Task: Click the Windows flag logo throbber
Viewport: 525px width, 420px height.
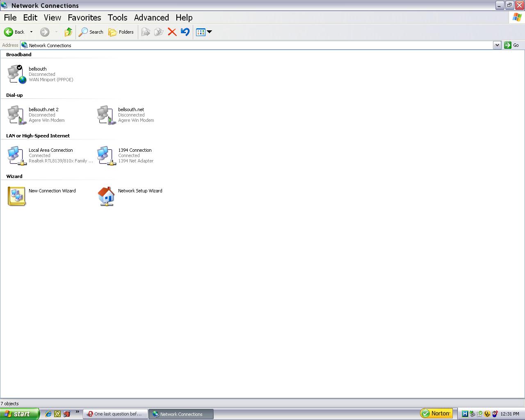Action: click(517, 18)
